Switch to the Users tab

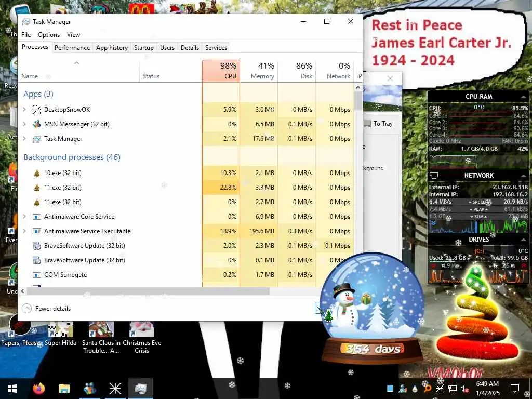[x=167, y=48]
